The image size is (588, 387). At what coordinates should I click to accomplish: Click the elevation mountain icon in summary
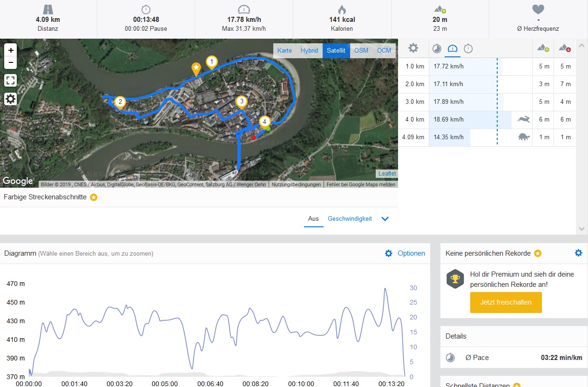click(x=440, y=9)
